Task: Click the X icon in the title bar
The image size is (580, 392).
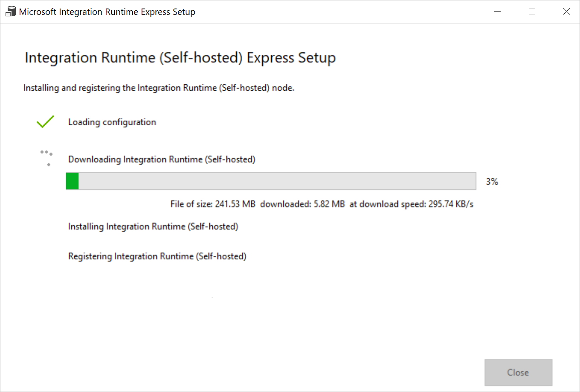Action: coord(566,12)
